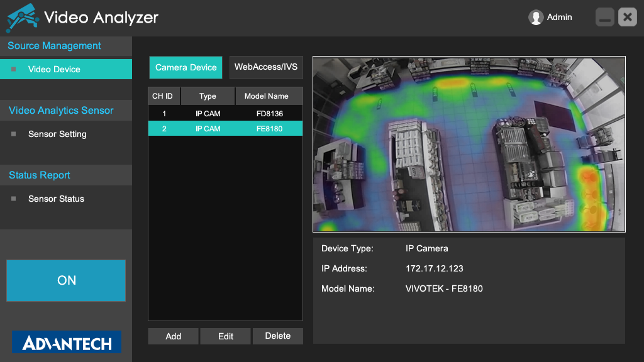Screen dimensions: 644x362
Task: Close the Video Analyzer window
Action: pos(627,18)
